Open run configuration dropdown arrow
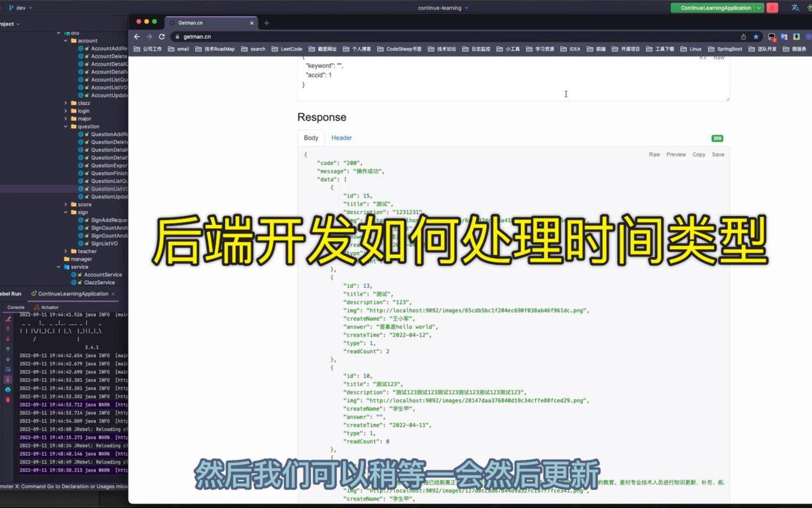Screen dimensions: 812x508 click(x=759, y=8)
